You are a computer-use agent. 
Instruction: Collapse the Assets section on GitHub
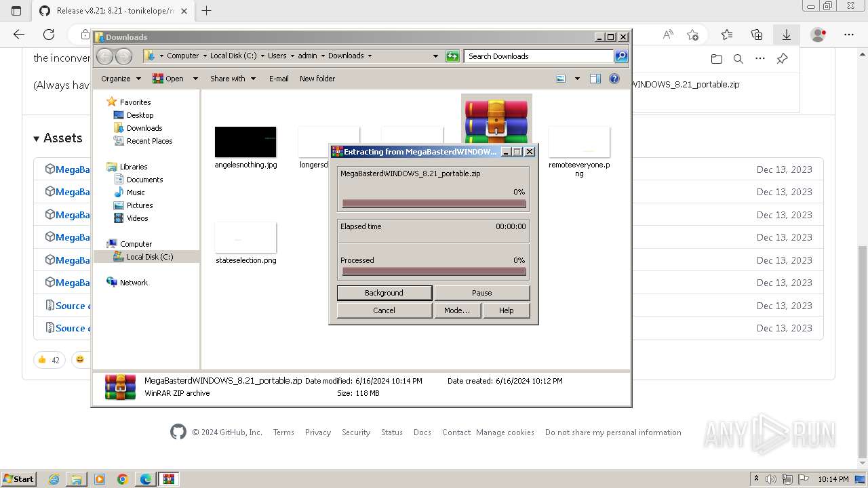[x=58, y=138]
